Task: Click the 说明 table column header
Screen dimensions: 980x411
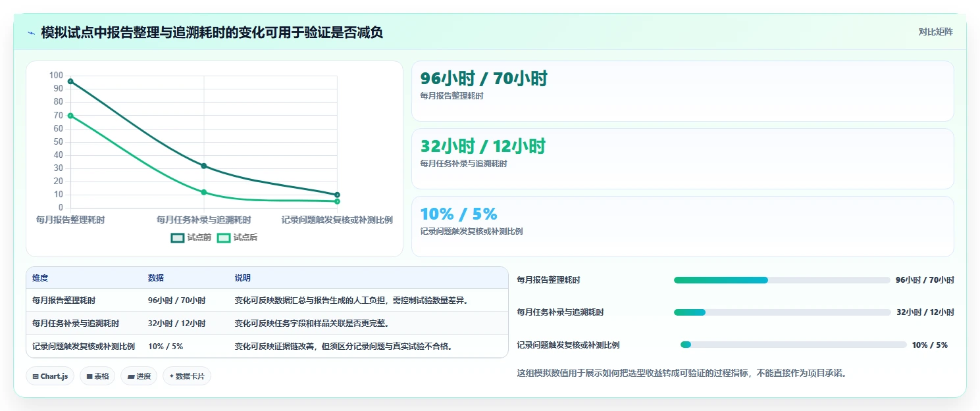Action: pos(243,278)
